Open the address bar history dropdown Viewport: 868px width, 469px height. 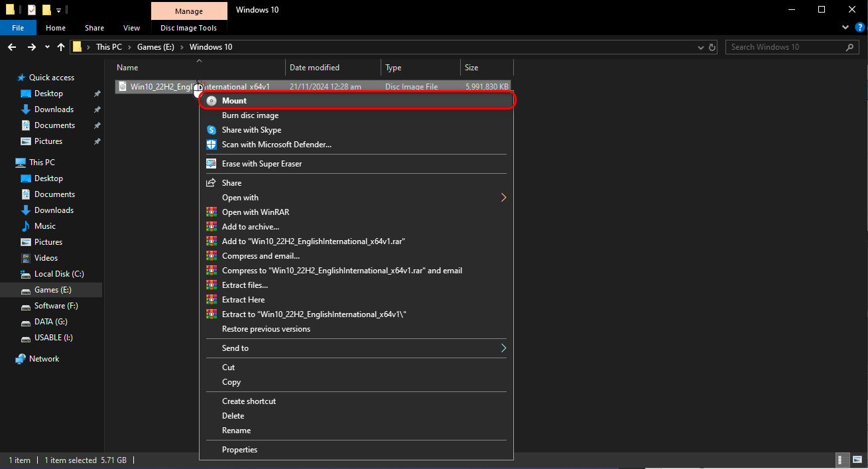(x=702, y=47)
